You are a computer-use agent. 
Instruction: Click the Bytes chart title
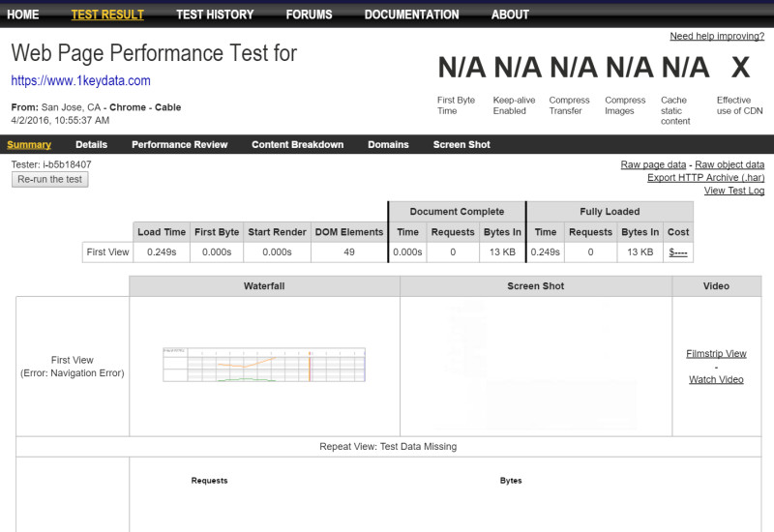511,481
